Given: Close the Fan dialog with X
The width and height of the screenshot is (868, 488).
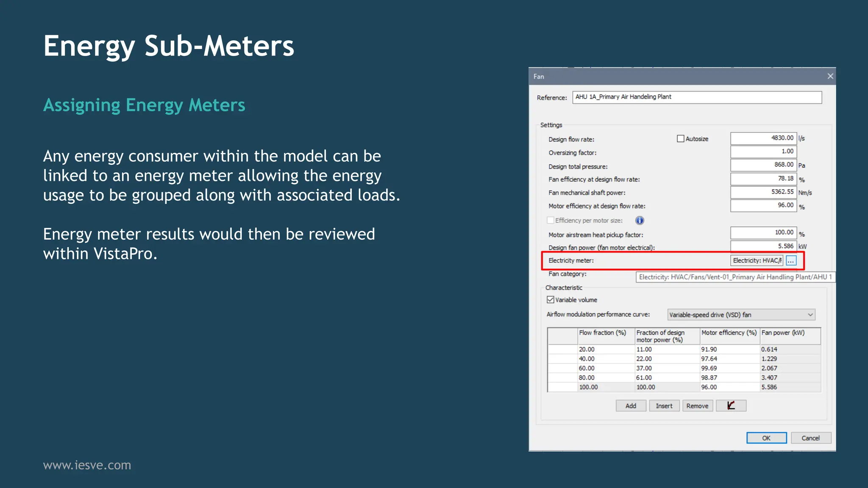Looking at the screenshot, I should click(x=830, y=76).
